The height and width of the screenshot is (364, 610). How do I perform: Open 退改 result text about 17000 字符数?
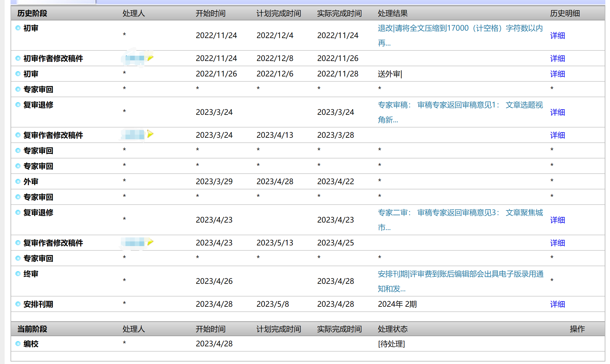click(460, 28)
